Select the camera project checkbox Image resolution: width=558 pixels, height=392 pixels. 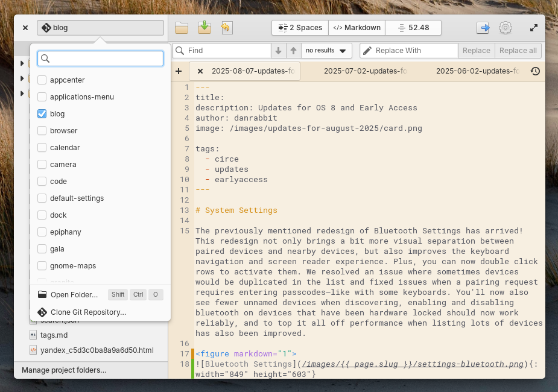pos(42,165)
